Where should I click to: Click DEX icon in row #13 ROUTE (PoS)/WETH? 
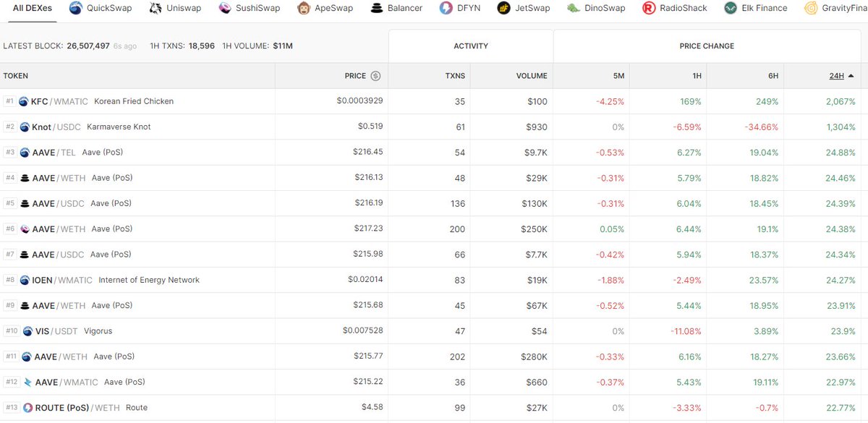[x=28, y=408]
